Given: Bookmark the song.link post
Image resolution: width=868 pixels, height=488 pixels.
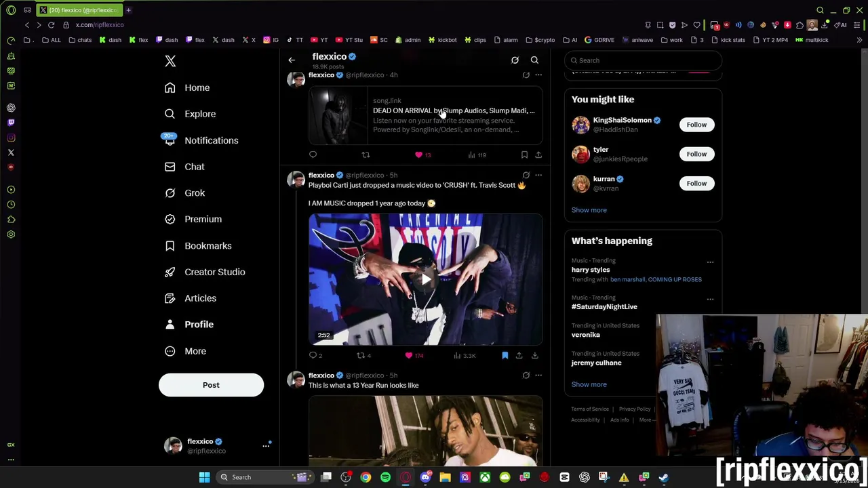Looking at the screenshot, I should [x=524, y=155].
